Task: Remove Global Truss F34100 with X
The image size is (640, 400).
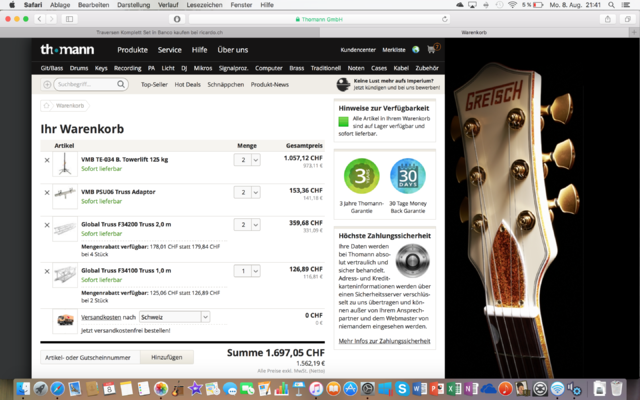Action: point(47,271)
